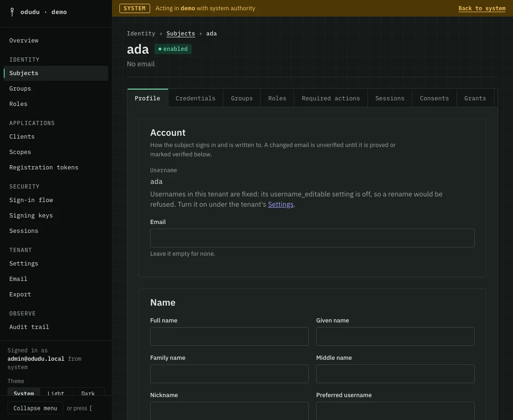Screen dimensions: 513x420
Task: Click the Back to system link
Action: point(482,8)
